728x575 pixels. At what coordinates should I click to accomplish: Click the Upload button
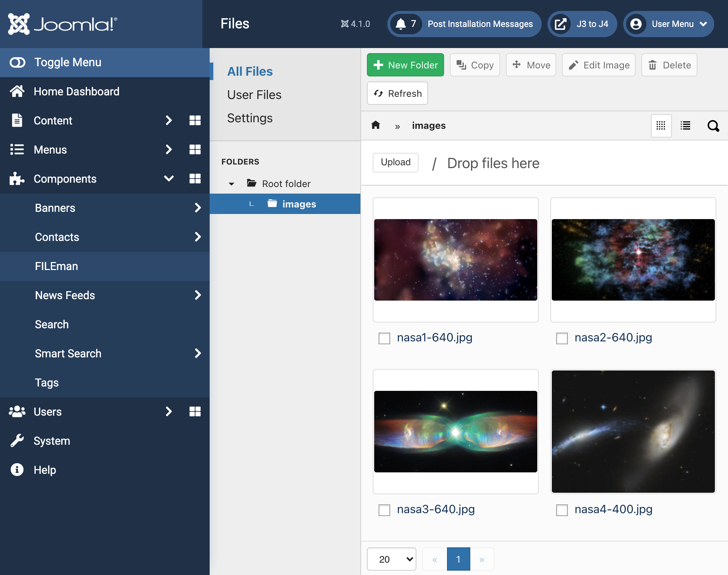point(396,162)
